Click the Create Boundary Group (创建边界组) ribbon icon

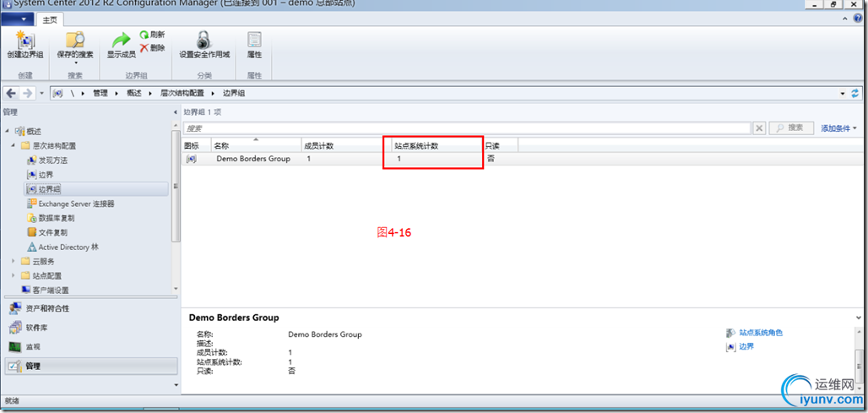[25, 46]
